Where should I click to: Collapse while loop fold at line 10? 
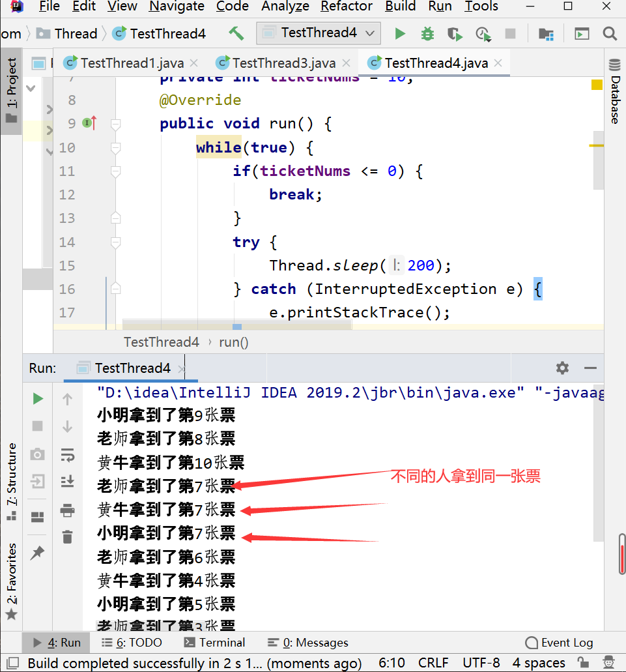click(x=115, y=149)
